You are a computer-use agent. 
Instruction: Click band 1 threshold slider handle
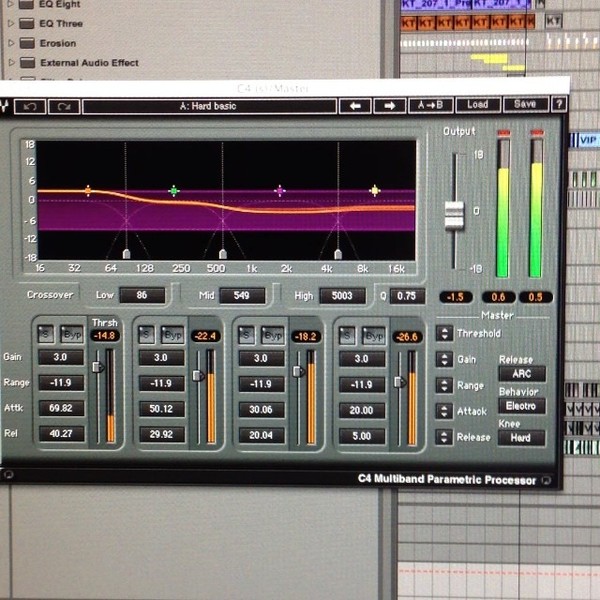pos(98,367)
